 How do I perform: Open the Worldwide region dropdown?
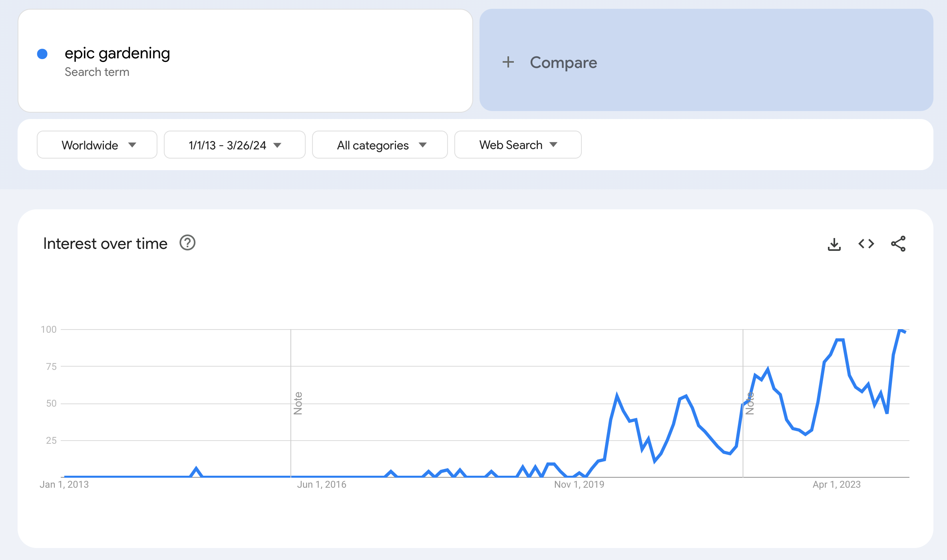click(x=97, y=145)
